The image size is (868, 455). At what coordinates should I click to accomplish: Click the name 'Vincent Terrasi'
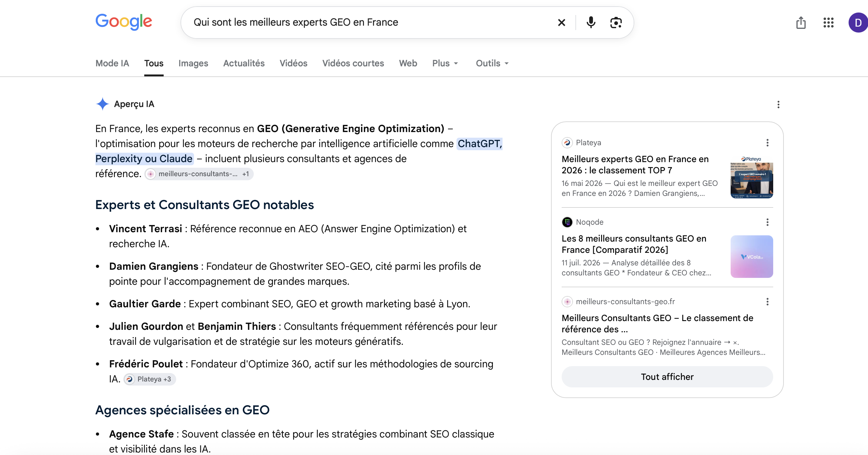[146, 228]
